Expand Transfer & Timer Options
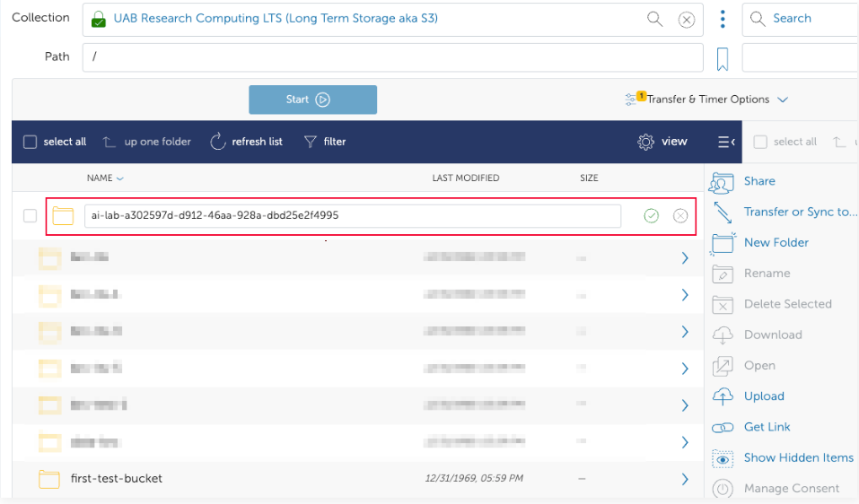This screenshot has width=859, height=504. coord(707,100)
